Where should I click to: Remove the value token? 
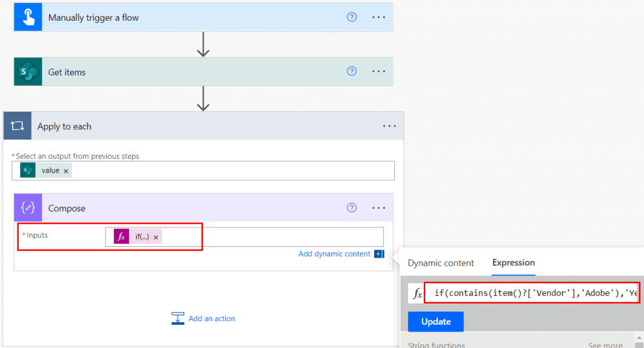pyautogui.click(x=65, y=171)
